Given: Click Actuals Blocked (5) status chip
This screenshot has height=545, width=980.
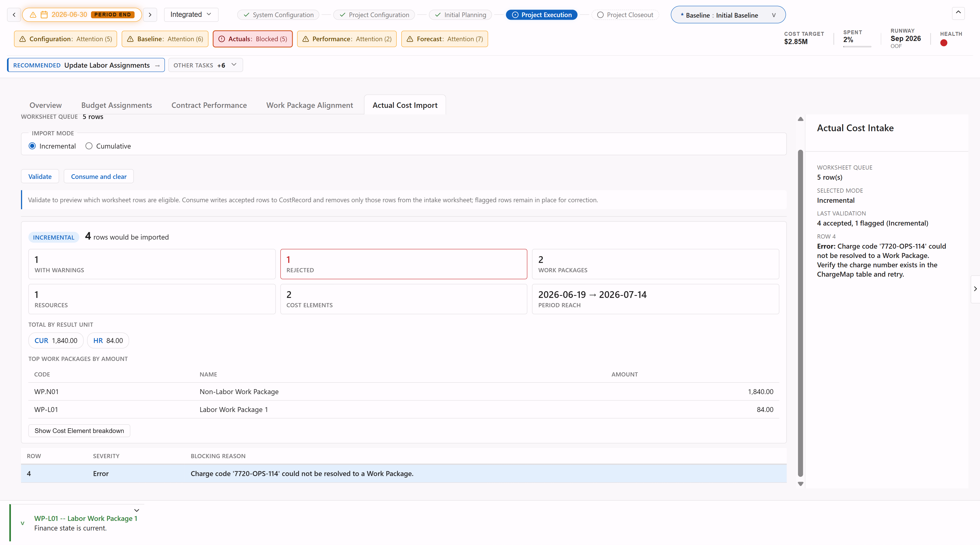Looking at the screenshot, I should pos(253,39).
